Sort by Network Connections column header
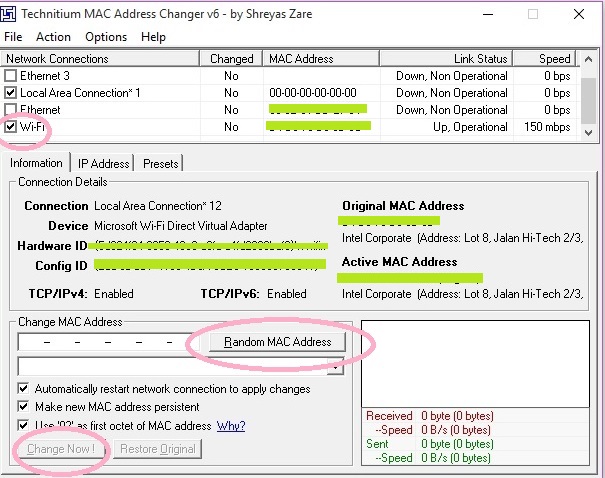The image size is (605, 478). coord(100,59)
